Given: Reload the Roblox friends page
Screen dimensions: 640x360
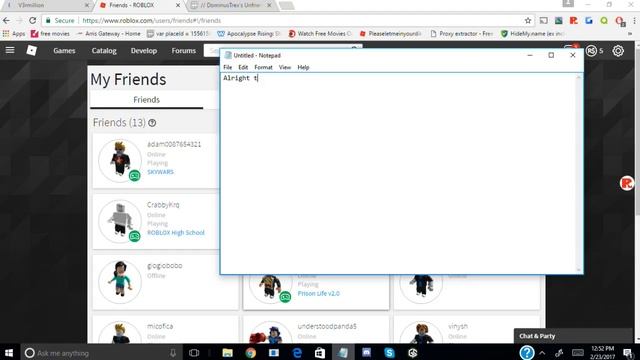Looking at the screenshot, I should point(33,20).
